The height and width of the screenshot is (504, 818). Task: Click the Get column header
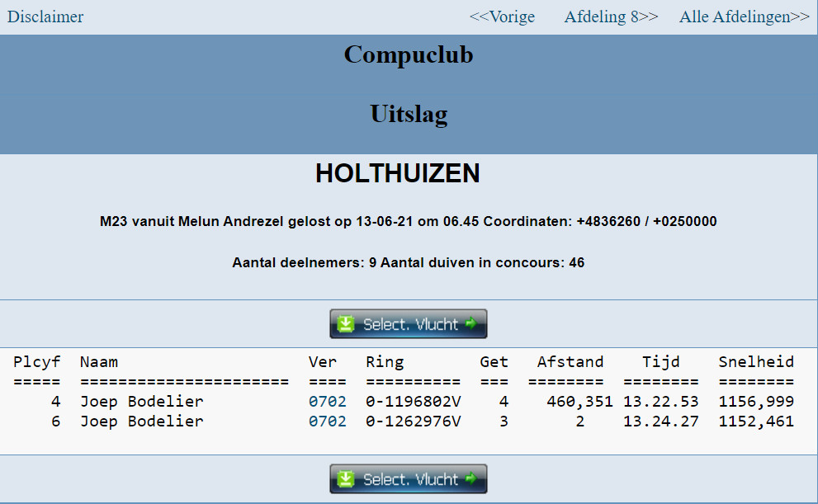[x=494, y=362]
